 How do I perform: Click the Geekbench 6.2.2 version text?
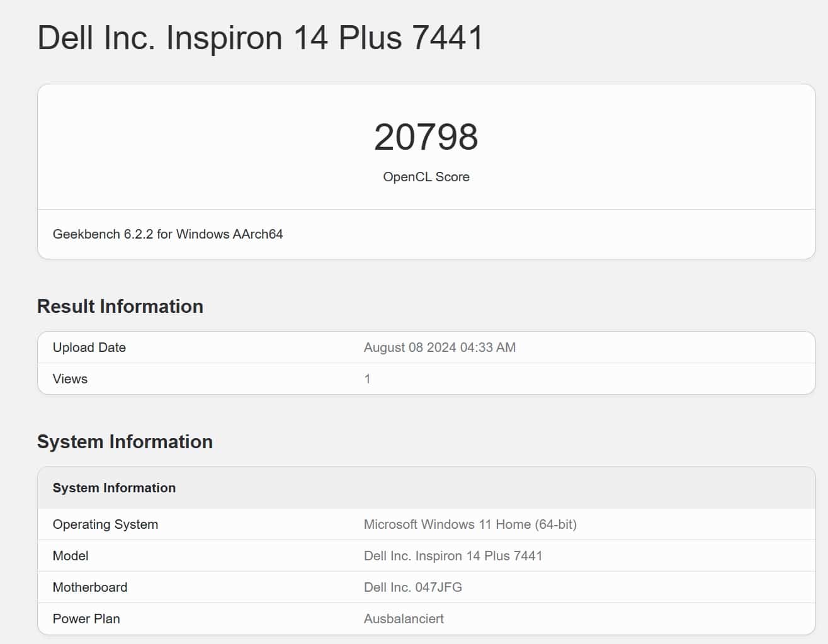pos(103,234)
